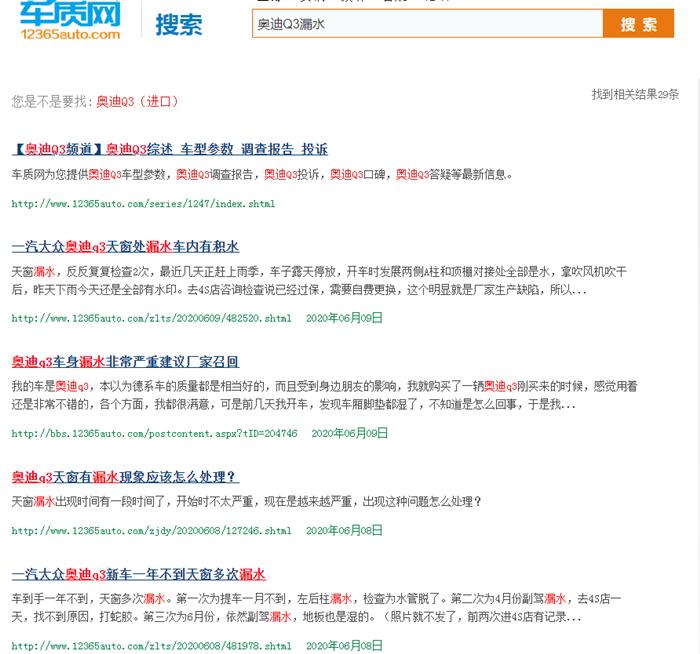The height and width of the screenshot is (654, 700).
Task: Open result 奥迪q3车身漏水非常严重建议厂家召回
Action: pos(125,362)
